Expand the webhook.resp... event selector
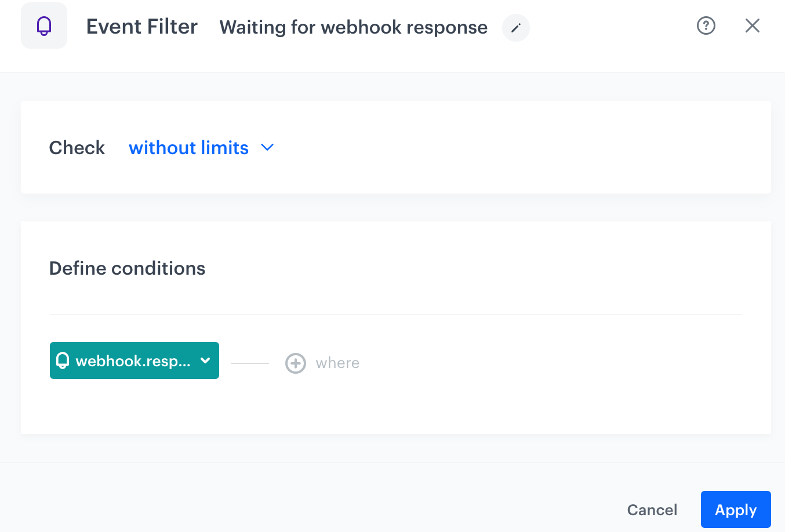 click(x=134, y=360)
